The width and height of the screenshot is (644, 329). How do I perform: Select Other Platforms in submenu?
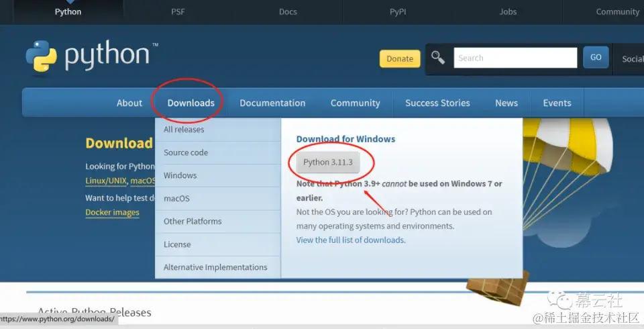[217, 222]
